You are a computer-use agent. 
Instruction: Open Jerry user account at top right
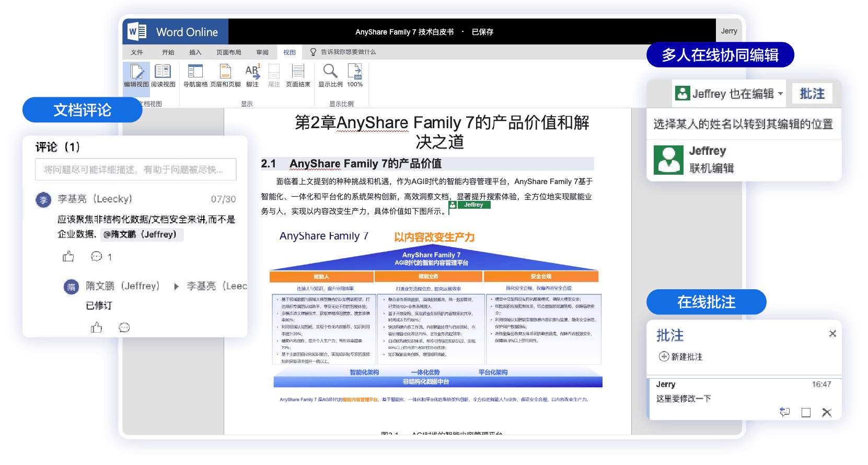(729, 31)
